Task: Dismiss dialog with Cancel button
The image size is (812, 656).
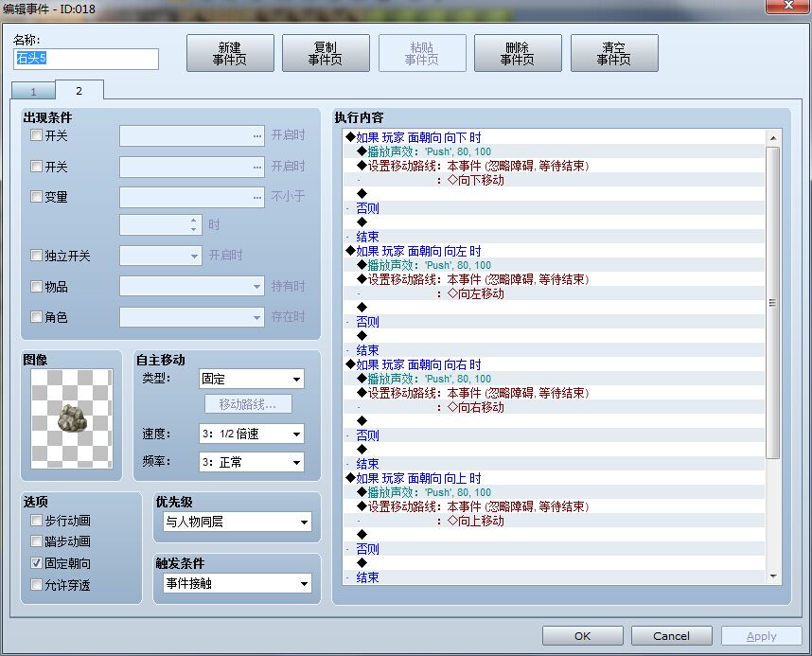Action: tap(672, 636)
